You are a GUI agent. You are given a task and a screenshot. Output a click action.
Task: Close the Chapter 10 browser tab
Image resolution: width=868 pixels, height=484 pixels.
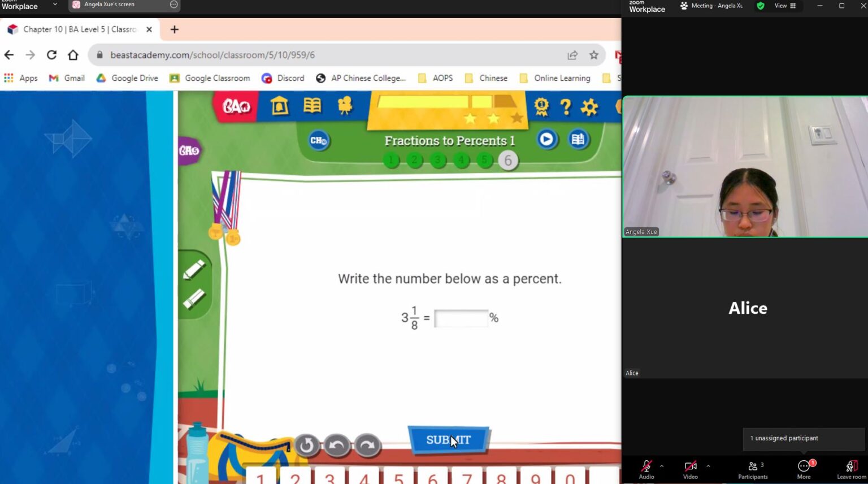coord(149,29)
